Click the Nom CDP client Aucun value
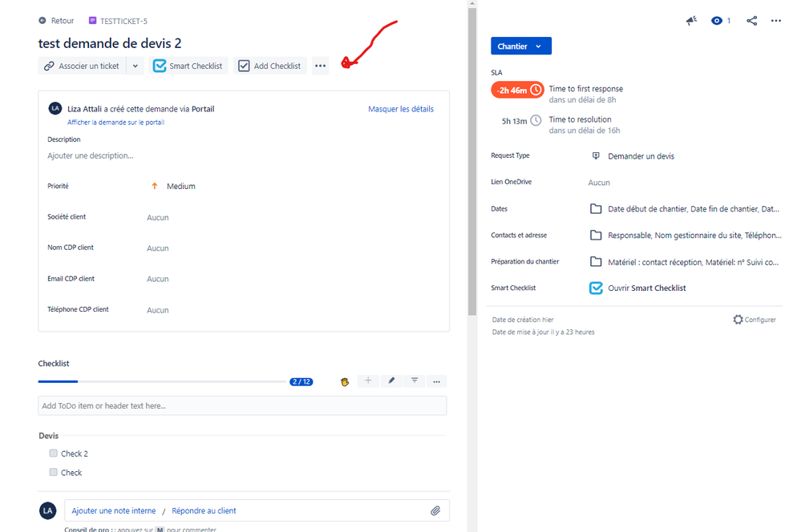This screenshot has height=532, width=801. tap(158, 248)
